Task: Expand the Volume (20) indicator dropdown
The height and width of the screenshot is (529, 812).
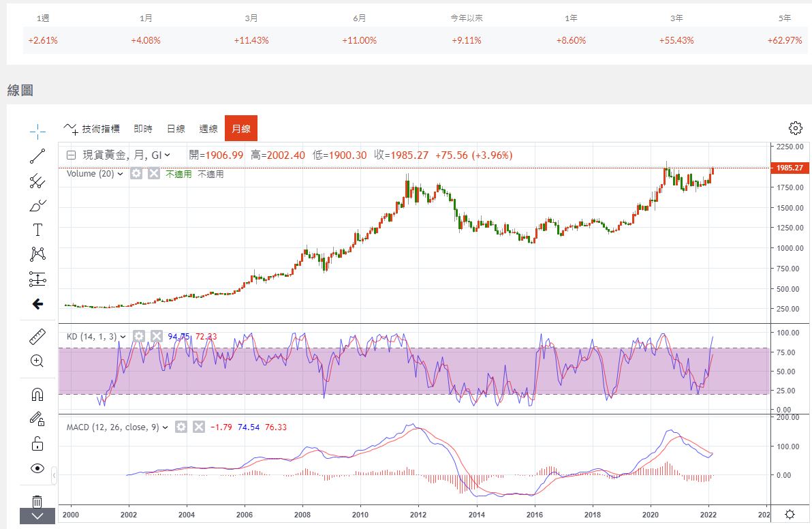Action: point(121,174)
